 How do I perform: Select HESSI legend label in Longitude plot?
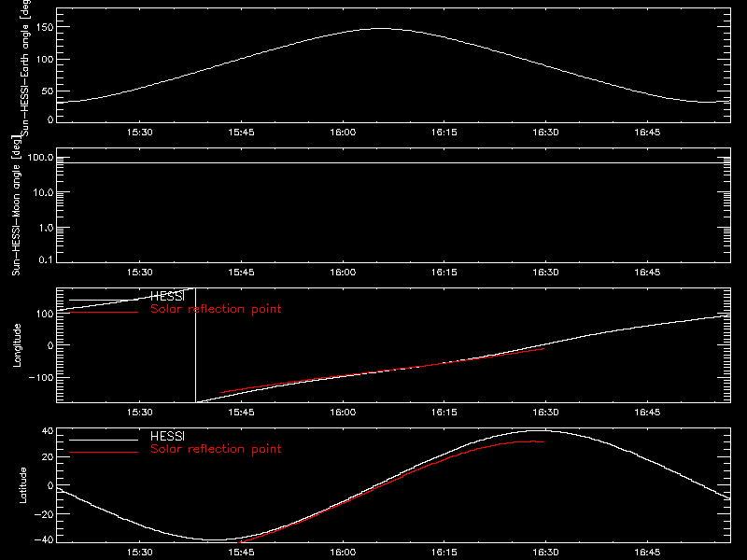coord(167,296)
